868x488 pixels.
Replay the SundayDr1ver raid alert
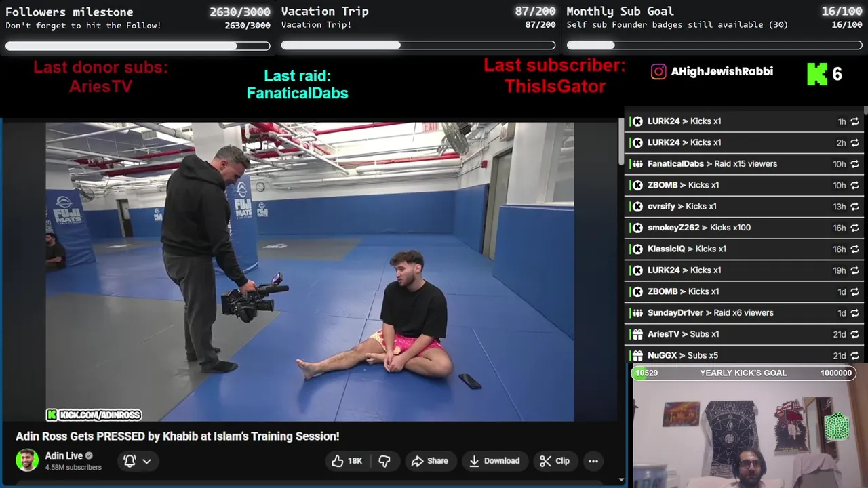(x=854, y=313)
